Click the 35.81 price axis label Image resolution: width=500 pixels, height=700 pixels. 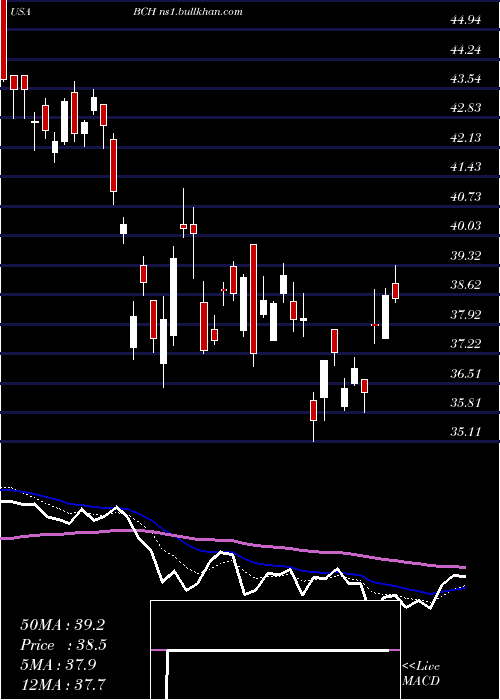click(466, 403)
